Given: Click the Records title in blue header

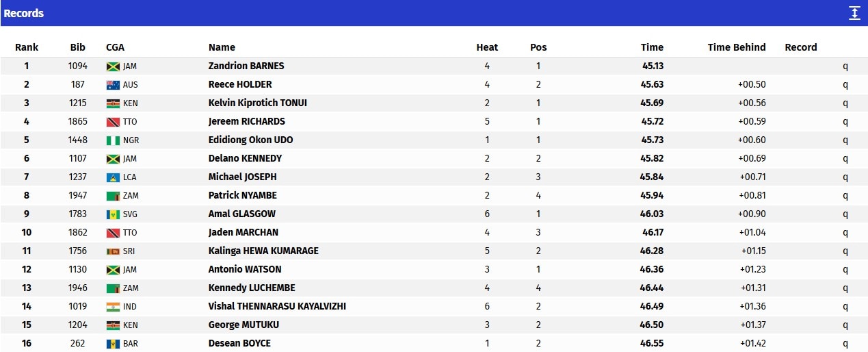Looking at the screenshot, I should click(24, 13).
